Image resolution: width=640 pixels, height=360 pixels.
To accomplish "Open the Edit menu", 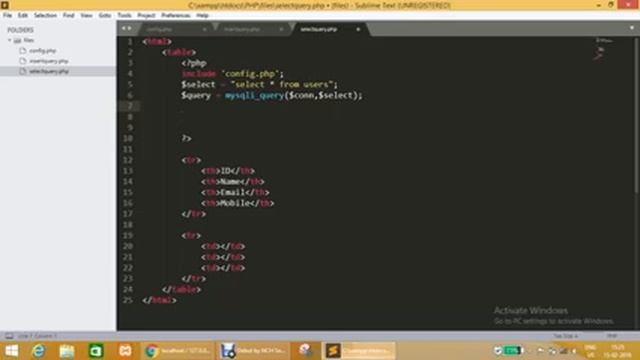I will (22, 16).
